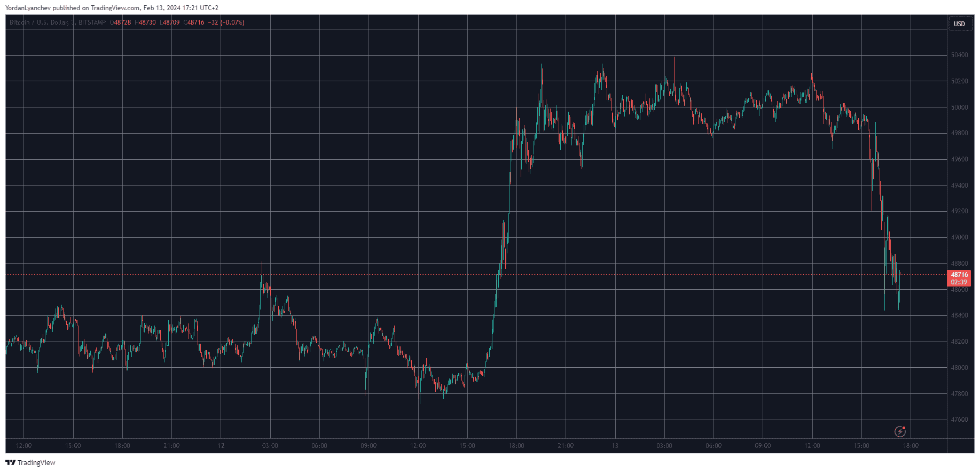The height and width of the screenshot is (472, 980).
Task: Click the lightning go-to-realtime icon
Action: [x=900, y=431]
